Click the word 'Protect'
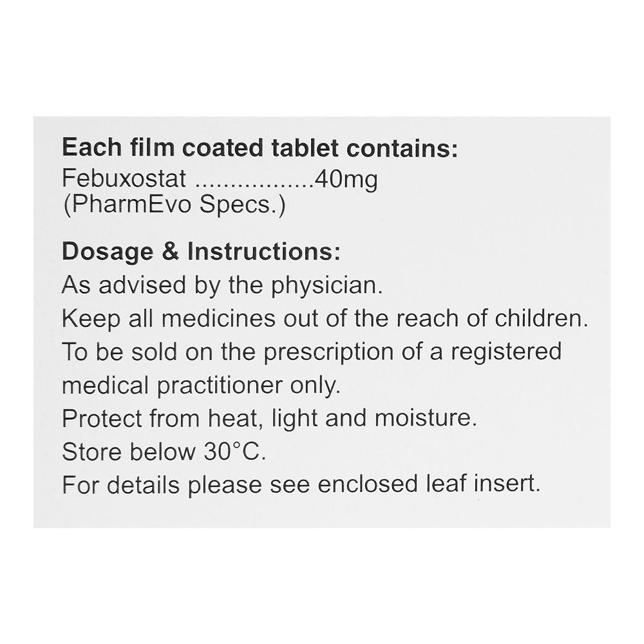The image size is (644, 644). tap(102, 419)
